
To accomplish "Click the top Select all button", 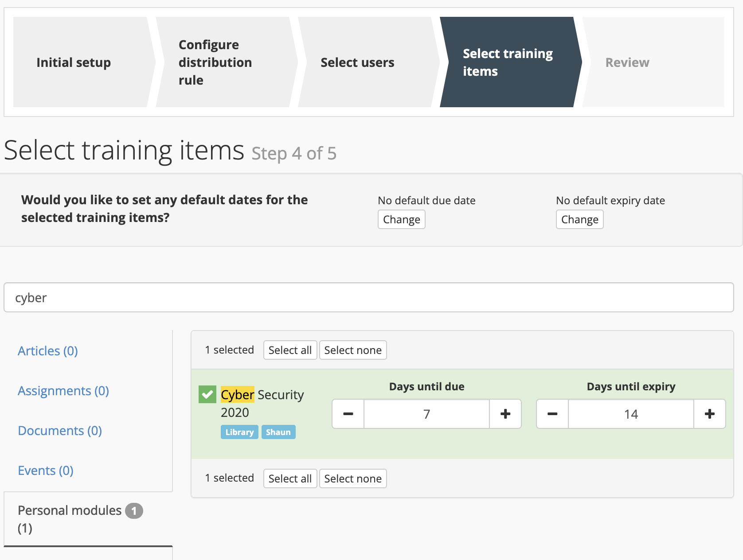I will [290, 350].
